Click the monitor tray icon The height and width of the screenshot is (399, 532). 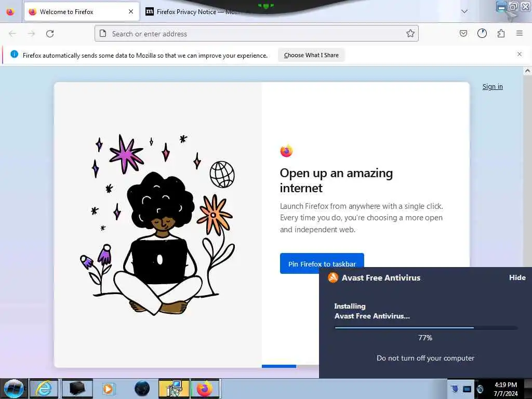[467, 389]
